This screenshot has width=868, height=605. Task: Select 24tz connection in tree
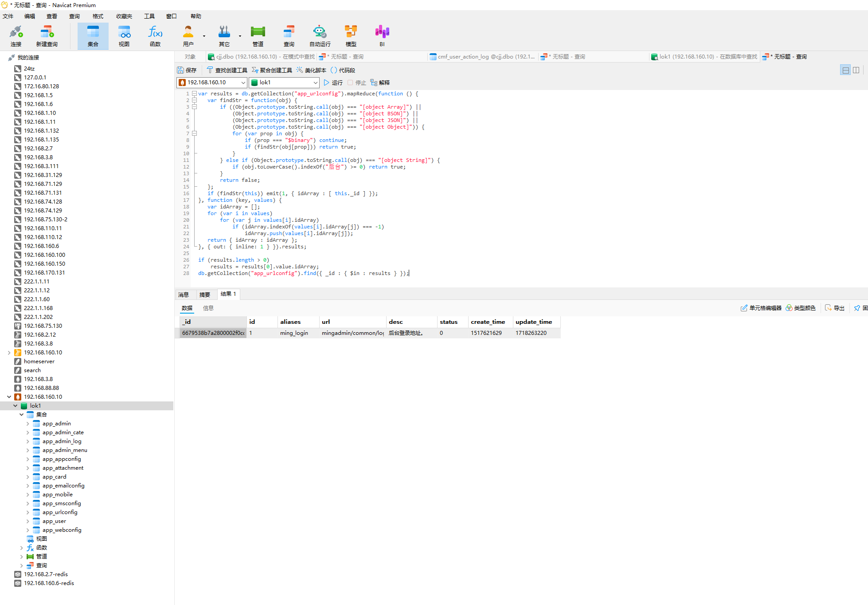pos(29,69)
